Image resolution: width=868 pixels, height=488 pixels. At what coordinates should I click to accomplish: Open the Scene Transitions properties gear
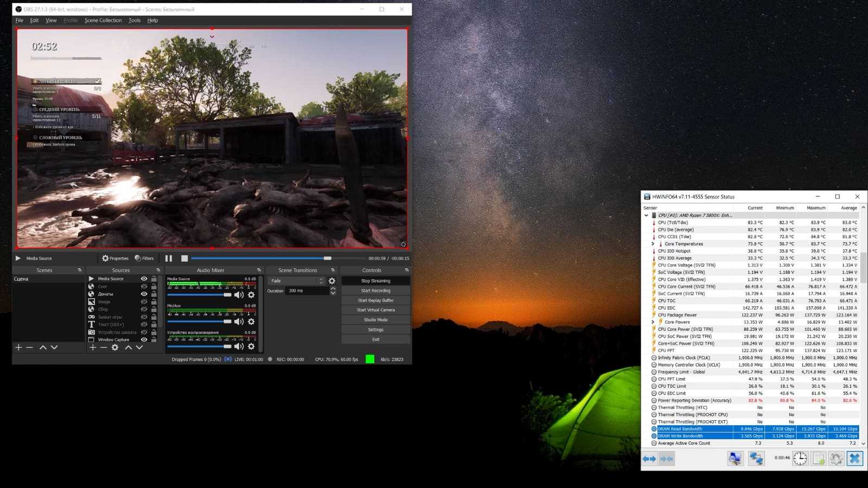[x=332, y=281]
